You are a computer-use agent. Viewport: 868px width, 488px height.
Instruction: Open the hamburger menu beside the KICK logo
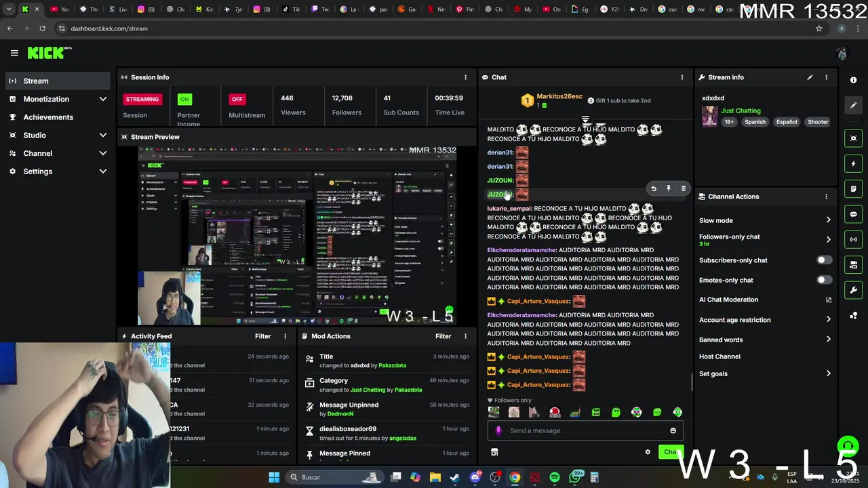(14, 53)
